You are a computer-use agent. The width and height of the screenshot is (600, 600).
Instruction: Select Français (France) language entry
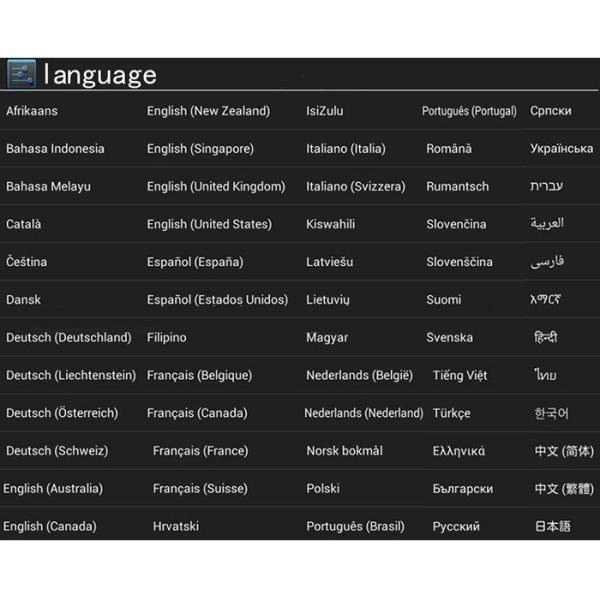[x=200, y=451]
